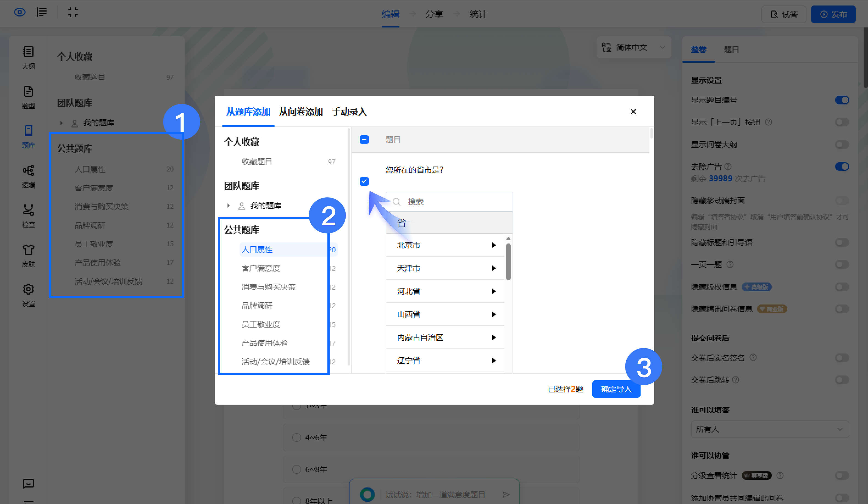Toggle 去除广告 switch
Screen dimensions: 868x504
click(842, 167)
